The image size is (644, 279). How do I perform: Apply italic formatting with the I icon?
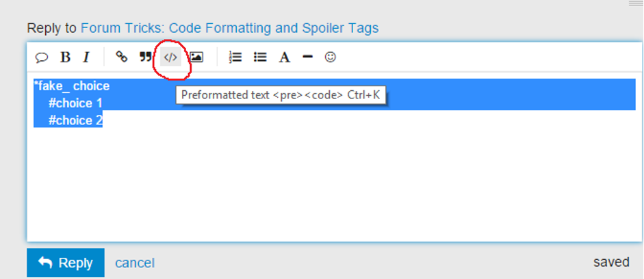86,57
